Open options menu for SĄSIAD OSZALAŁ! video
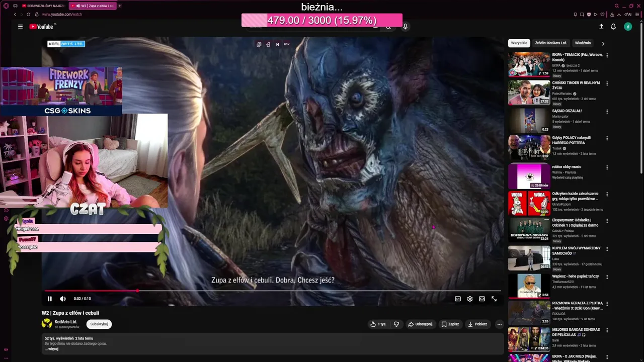 (x=607, y=112)
